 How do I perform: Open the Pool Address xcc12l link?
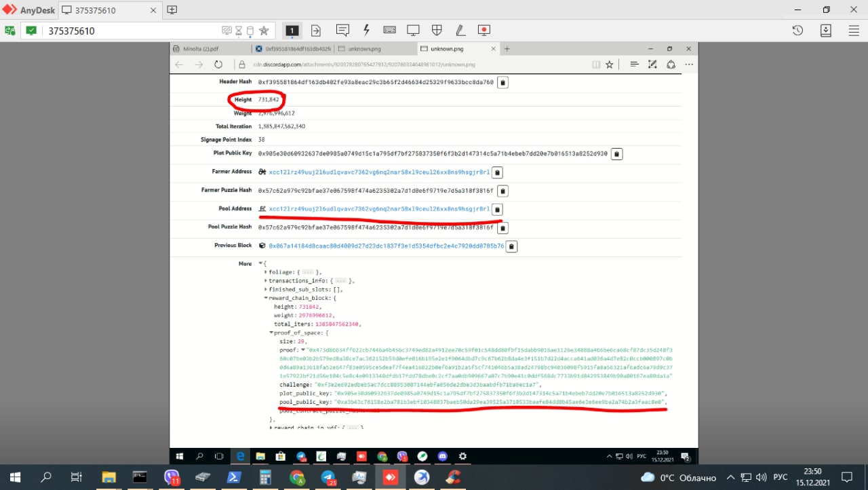click(x=379, y=209)
